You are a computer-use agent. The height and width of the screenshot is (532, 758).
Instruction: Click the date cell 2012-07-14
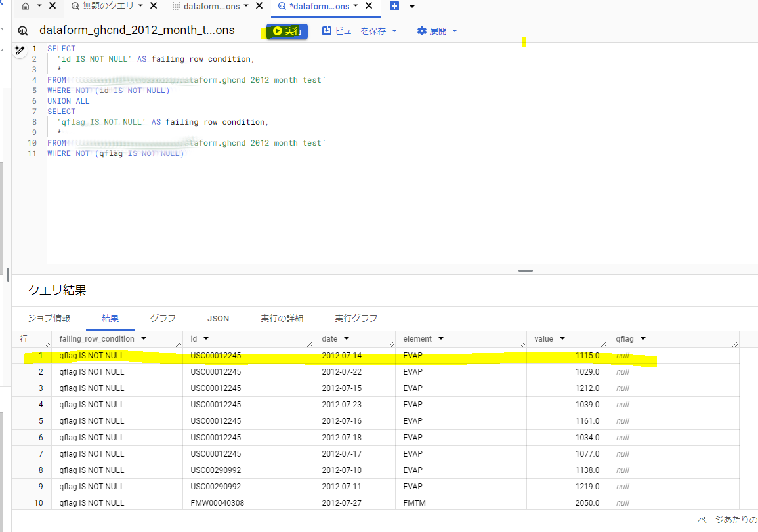point(342,356)
